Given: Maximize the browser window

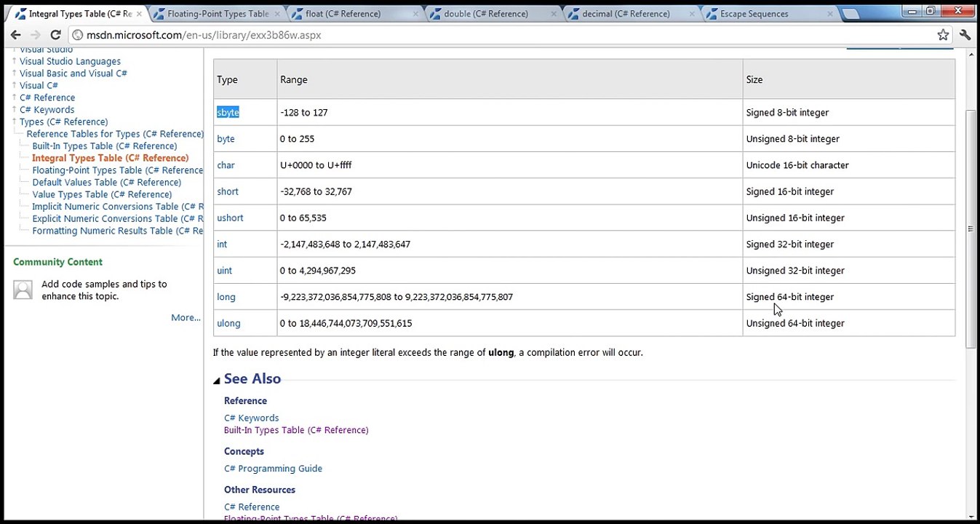Looking at the screenshot, I should click(x=931, y=10).
